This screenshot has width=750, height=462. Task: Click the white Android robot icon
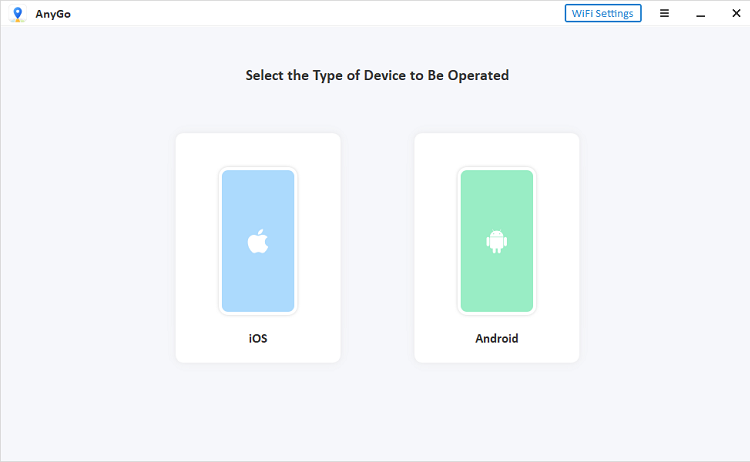pos(496,241)
